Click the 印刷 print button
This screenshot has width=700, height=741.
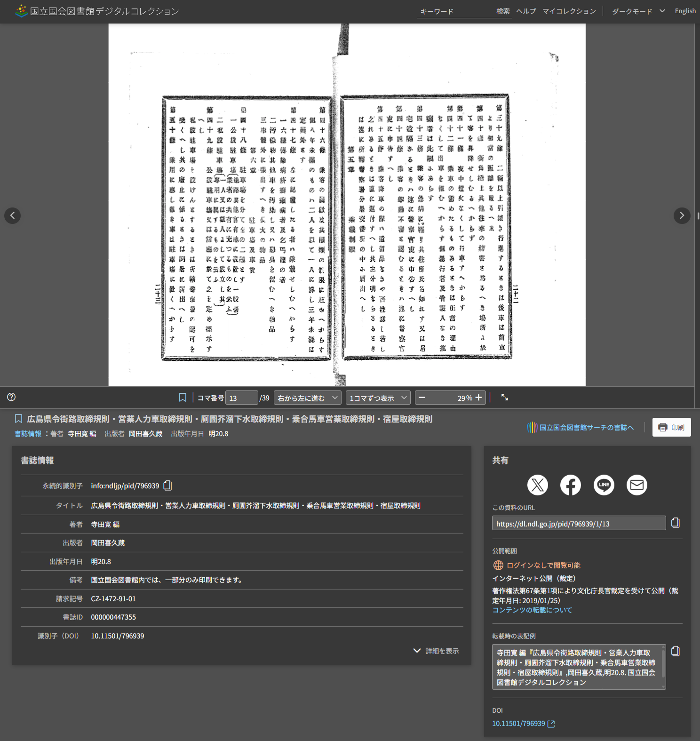tap(671, 427)
